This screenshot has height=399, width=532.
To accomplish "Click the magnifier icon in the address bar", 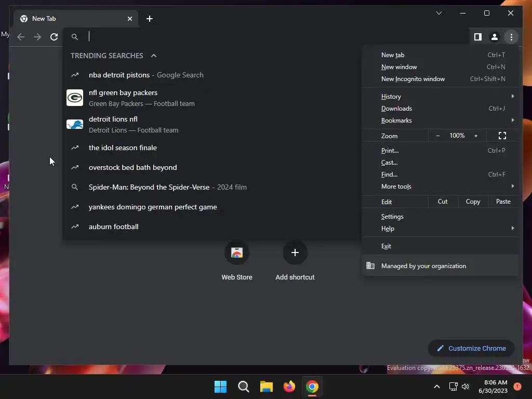I will pos(75,37).
